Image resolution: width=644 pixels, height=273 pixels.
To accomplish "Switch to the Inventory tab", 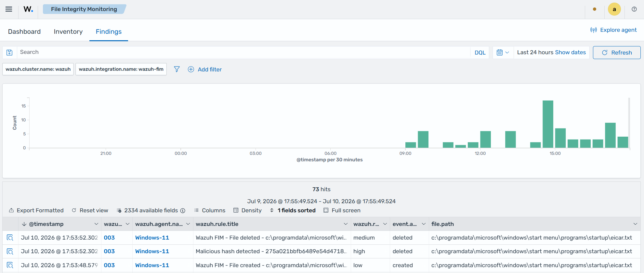I will [68, 31].
